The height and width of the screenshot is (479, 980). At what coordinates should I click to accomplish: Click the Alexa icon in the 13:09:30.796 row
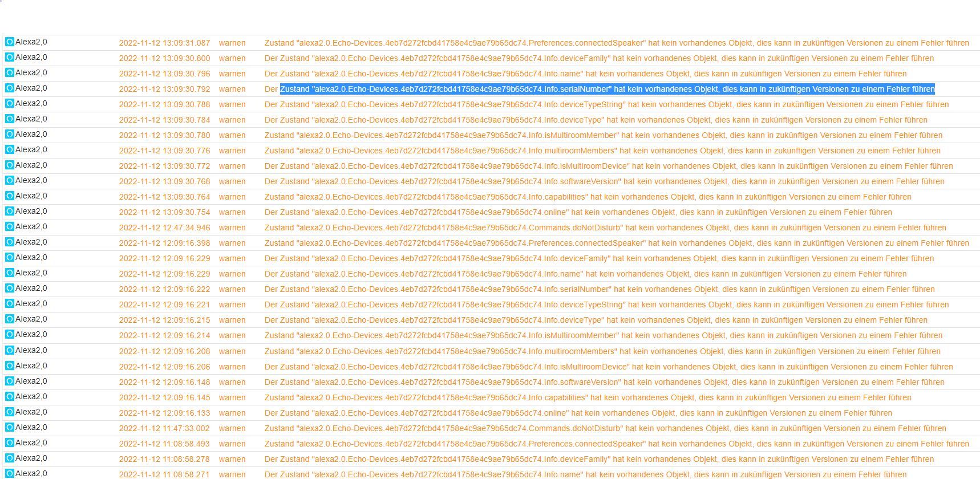10,72
